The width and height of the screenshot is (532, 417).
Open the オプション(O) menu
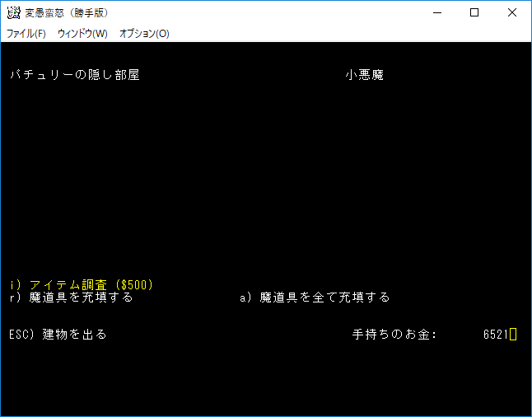point(144,34)
